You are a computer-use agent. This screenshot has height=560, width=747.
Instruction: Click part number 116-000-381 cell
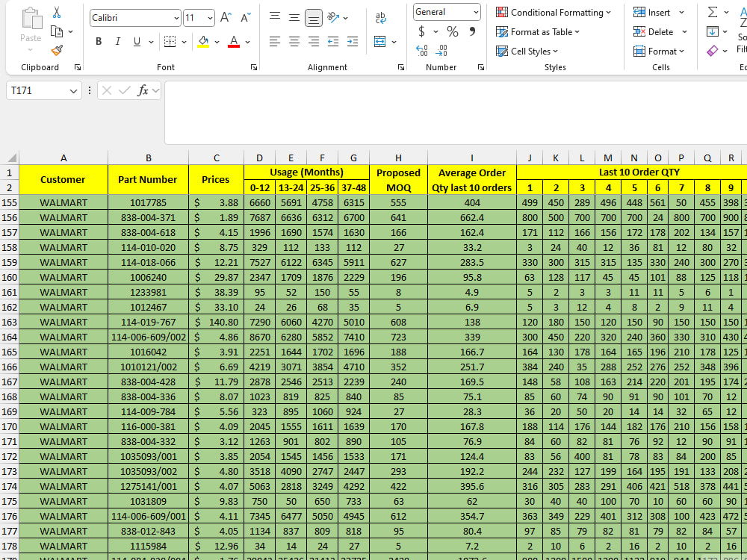pos(148,426)
